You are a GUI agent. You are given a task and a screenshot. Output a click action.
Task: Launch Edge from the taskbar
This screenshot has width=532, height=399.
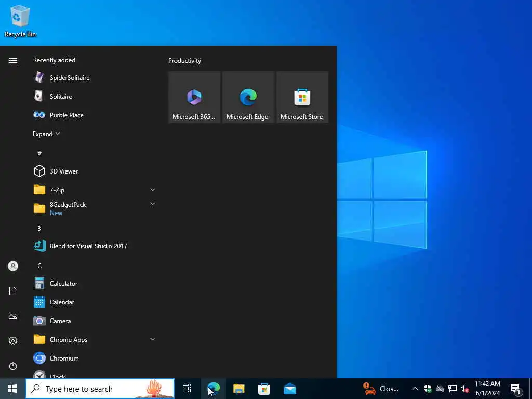(214, 389)
